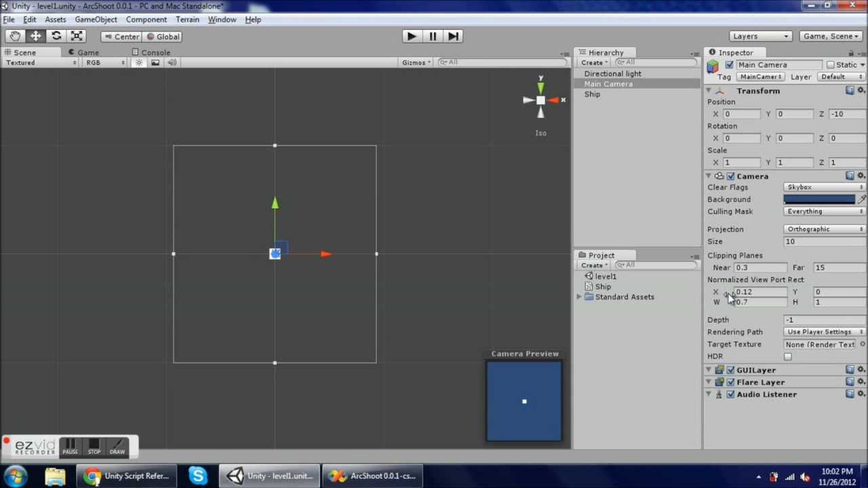Open Transform component gear menu

coord(861,91)
